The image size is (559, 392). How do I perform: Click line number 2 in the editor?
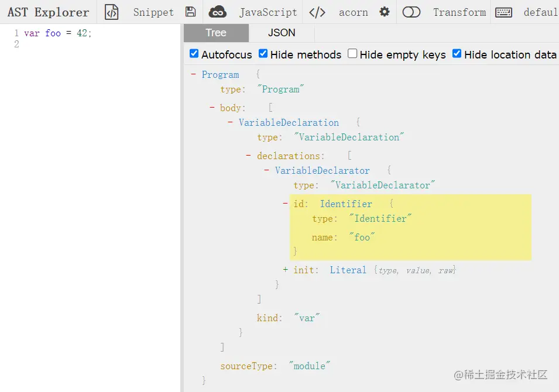[16, 44]
